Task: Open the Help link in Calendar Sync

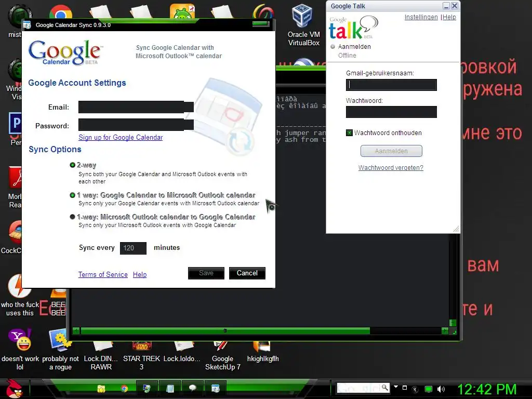Action: pyautogui.click(x=140, y=274)
